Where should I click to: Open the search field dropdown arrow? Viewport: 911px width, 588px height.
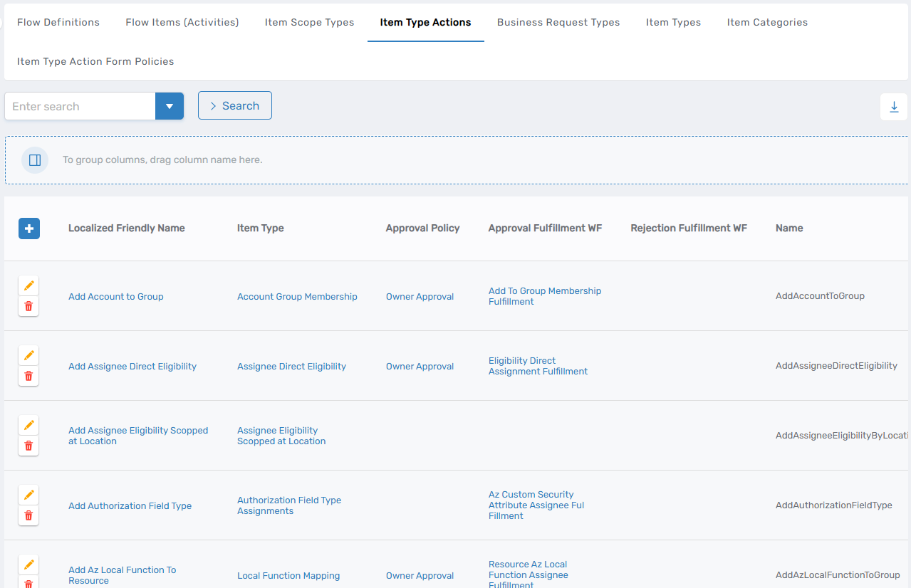(x=170, y=106)
